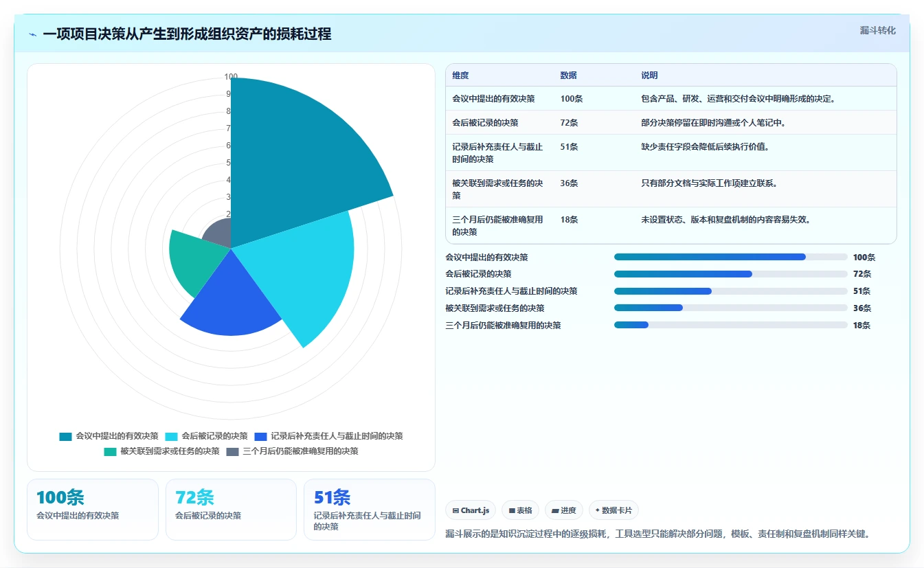Click the icon inside the Chart.js chip
Screen dimensions: 924x568
click(x=456, y=511)
